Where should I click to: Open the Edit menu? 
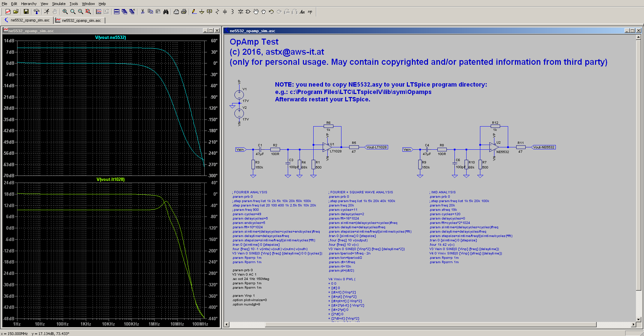click(x=14, y=4)
